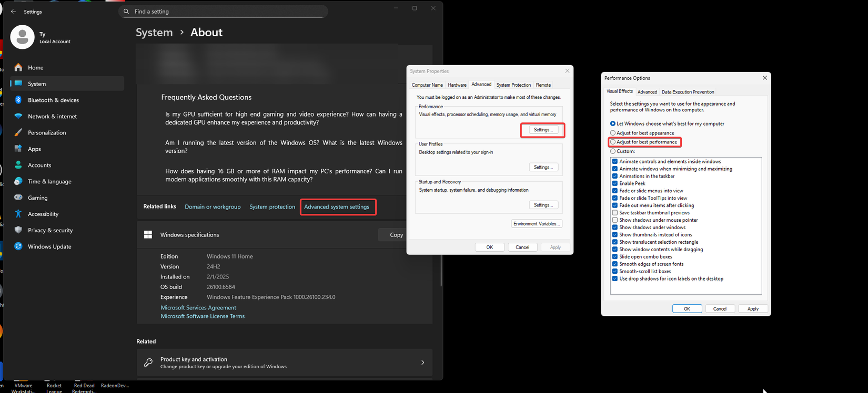Viewport: 868px width, 393px height.
Task: Uncheck Smooth edges of screen fonts
Action: (614, 264)
